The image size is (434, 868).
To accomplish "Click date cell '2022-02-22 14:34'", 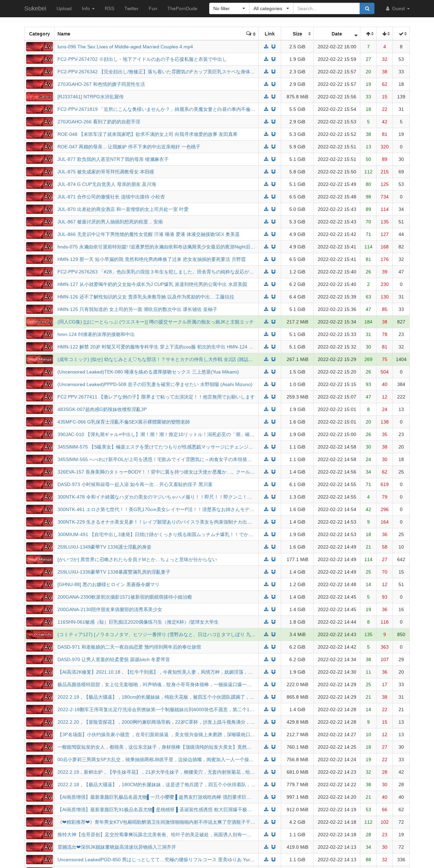I will tap(337, 659).
